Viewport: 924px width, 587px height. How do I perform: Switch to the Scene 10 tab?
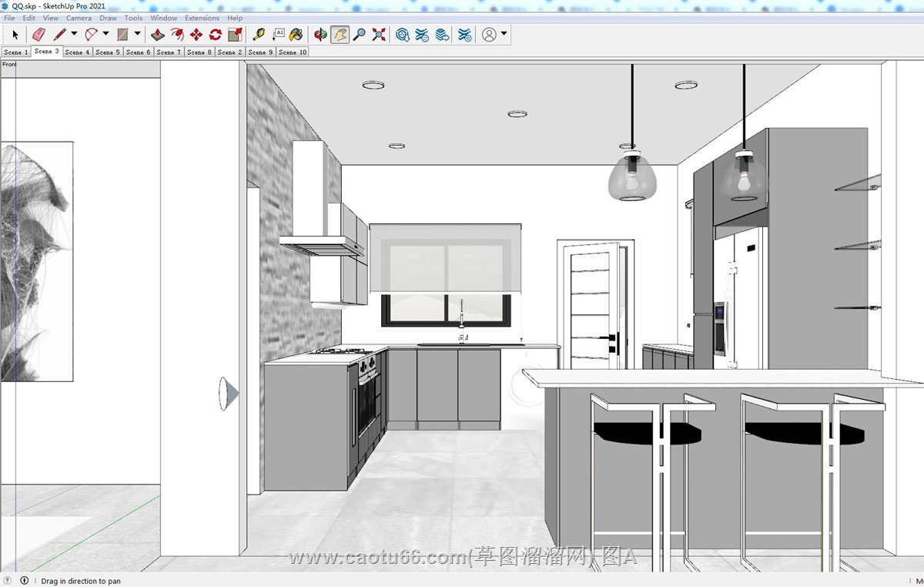[293, 52]
